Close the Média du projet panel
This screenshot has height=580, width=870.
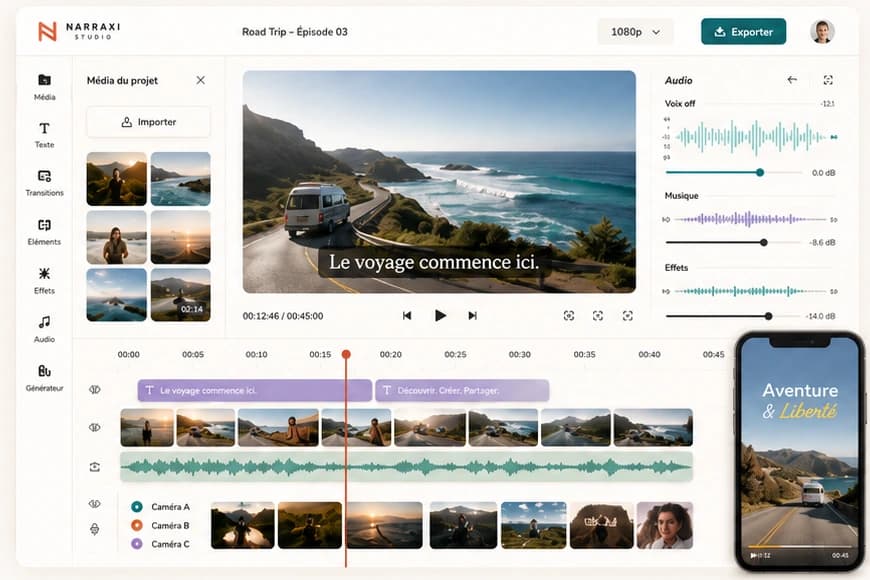tap(200, 80)
